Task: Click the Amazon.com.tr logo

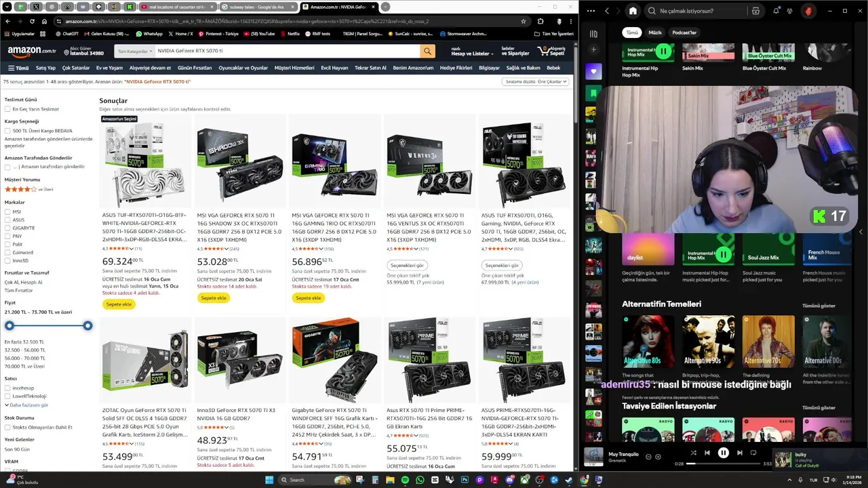Action: [x=32, y=52]
